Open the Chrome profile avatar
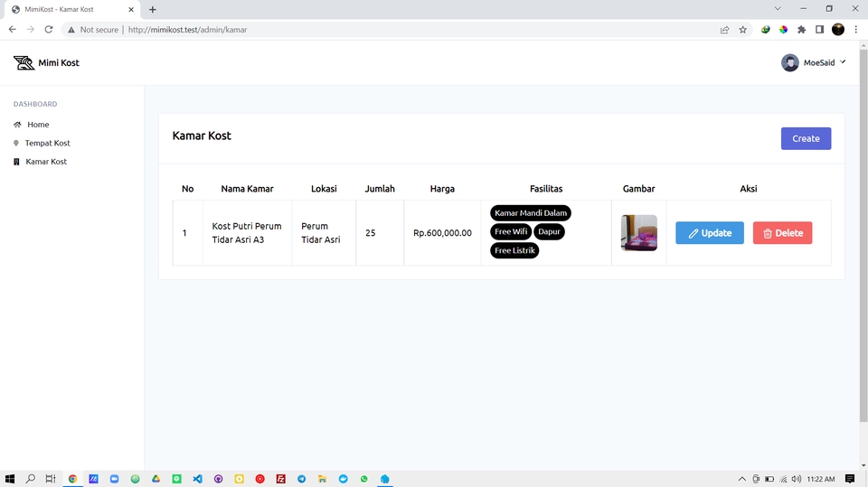This screenshot has height=487, width=868. click(838, 30)
